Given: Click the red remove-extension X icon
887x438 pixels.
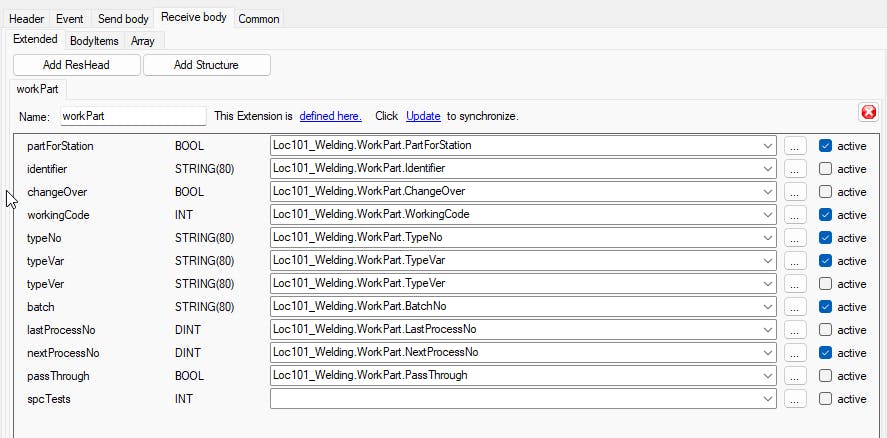Looking at the screenshot, I should (x=868, y=112).
